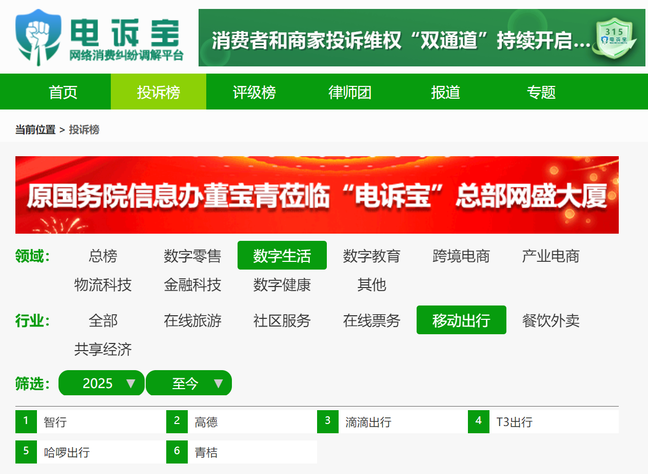Choose the 数字教育 field filter

click(x=372, y=256)
